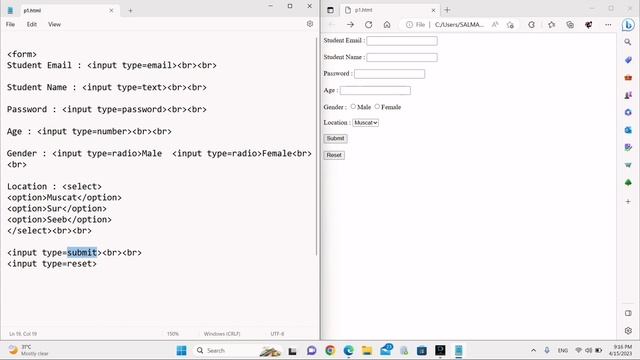The width and height of the screenshot is (640, 360).
Task: Open Edge Settings and more menu
Action: (608, 25)
